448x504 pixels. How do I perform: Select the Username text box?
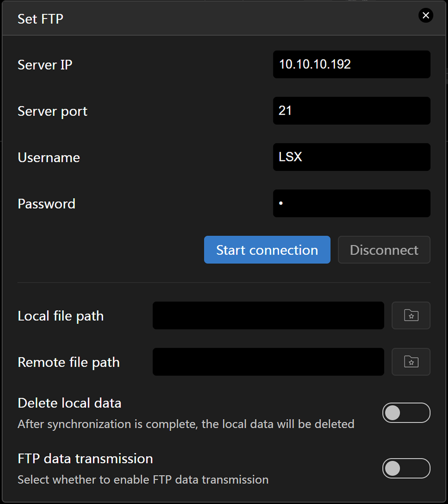[351, 157]
